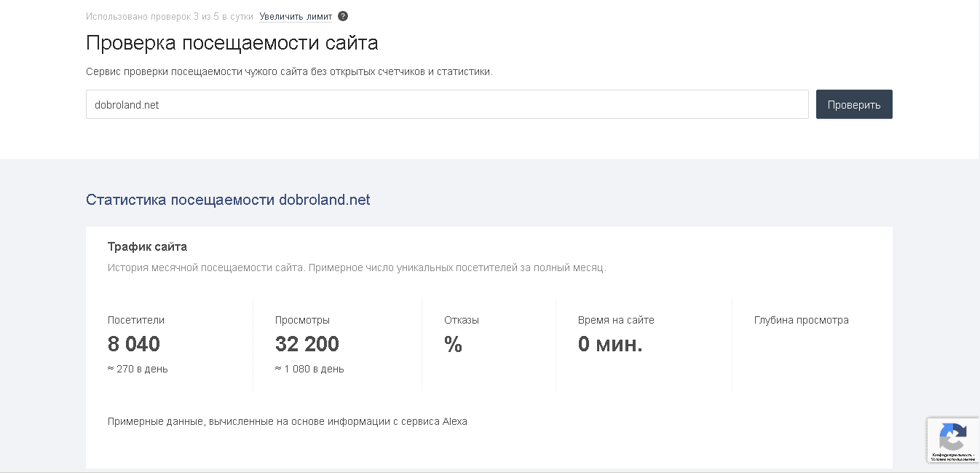Click the Трафик сайта panel title
The height and width of the screenshot is (473, 980).
pos(148,246)
